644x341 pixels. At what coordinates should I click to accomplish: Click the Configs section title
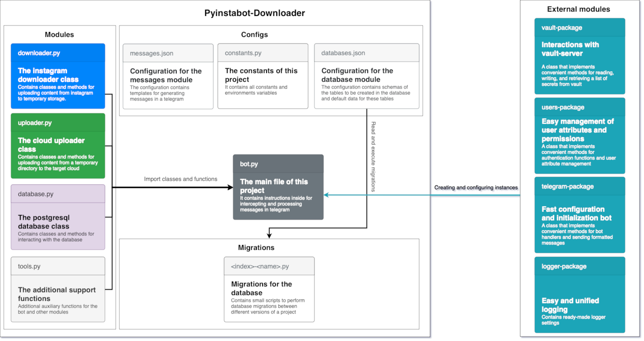click(254, 34)
